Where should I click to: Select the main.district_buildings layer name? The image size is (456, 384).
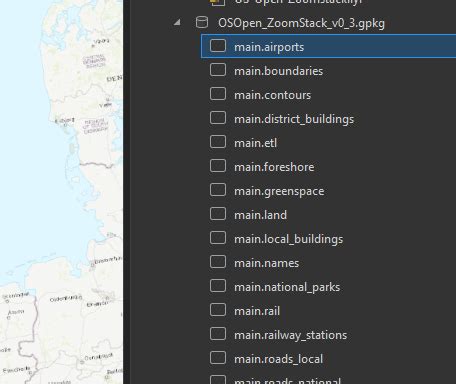coord(294,119)
